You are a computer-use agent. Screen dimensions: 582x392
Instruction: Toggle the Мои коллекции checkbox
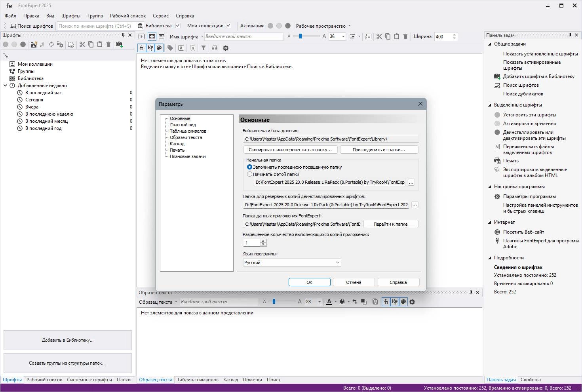point(229,26)
